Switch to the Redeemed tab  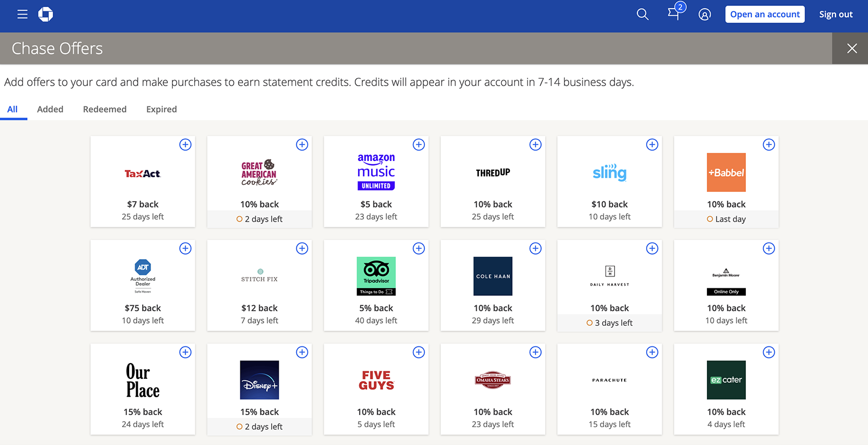pyautogui.click(x=105, y=109)
